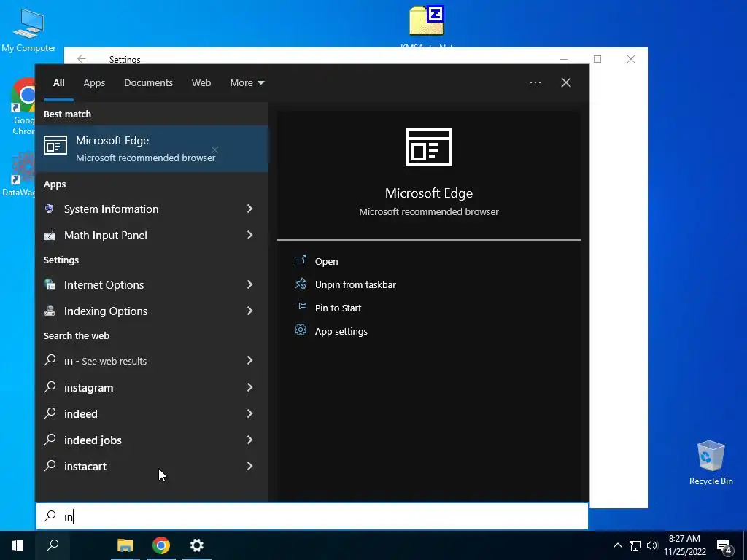Click the Internet Options settings icon

(x=49, y=285)
